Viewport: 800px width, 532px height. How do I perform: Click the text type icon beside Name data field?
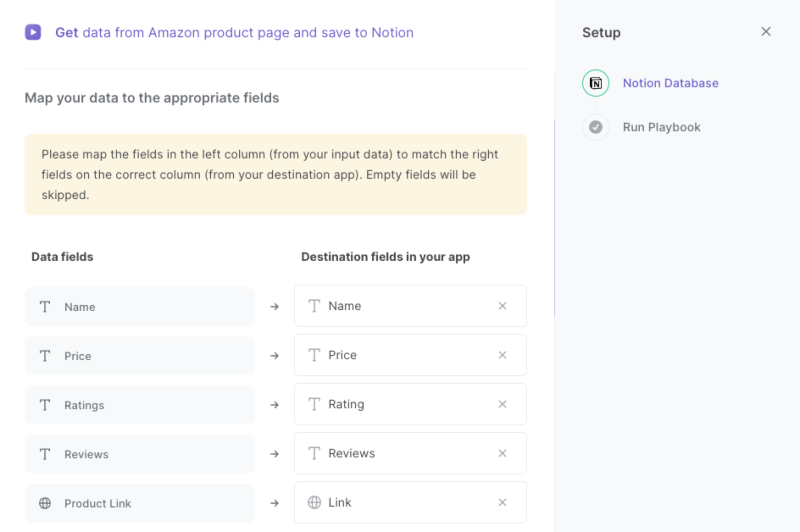[45, 307]
